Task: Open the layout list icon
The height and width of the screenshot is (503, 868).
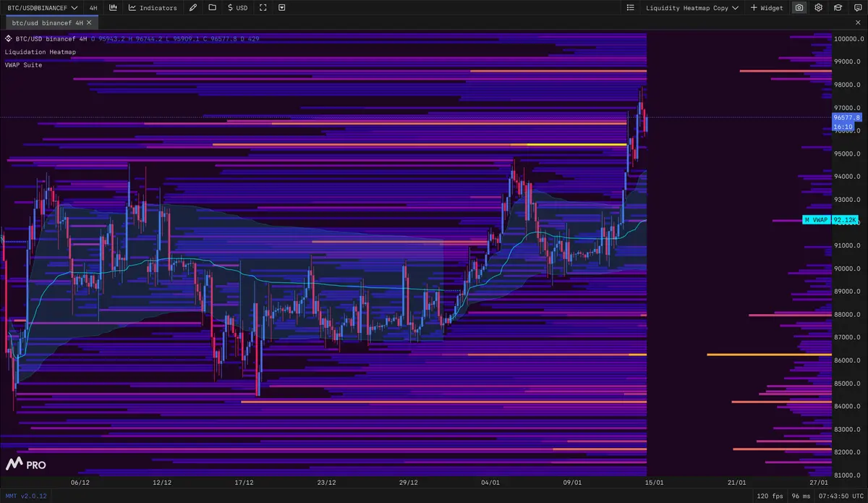Action: [631, 8]
